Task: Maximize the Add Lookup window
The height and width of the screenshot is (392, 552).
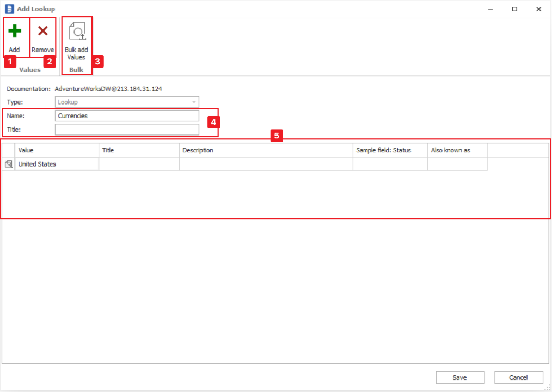Action: click(514, 9)
